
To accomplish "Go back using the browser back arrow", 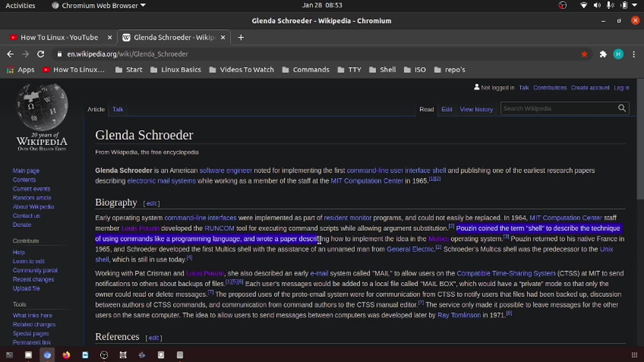I will pos(10,54).
